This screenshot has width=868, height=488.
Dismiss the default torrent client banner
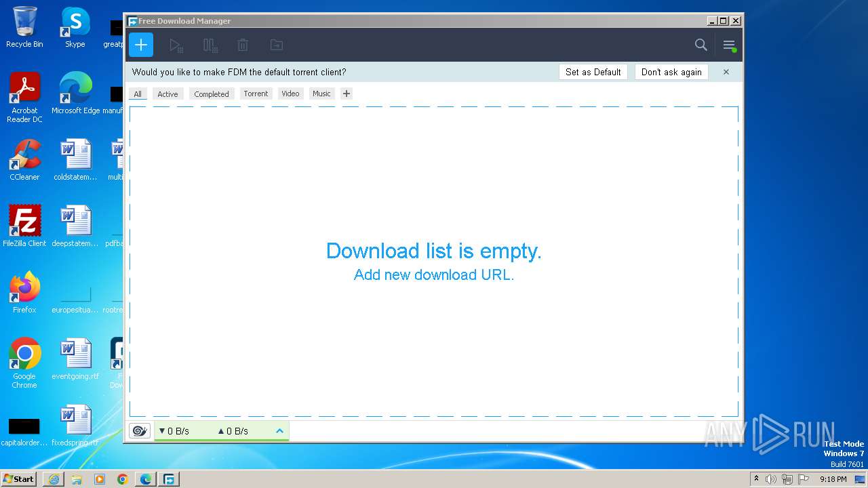[726, 72]
